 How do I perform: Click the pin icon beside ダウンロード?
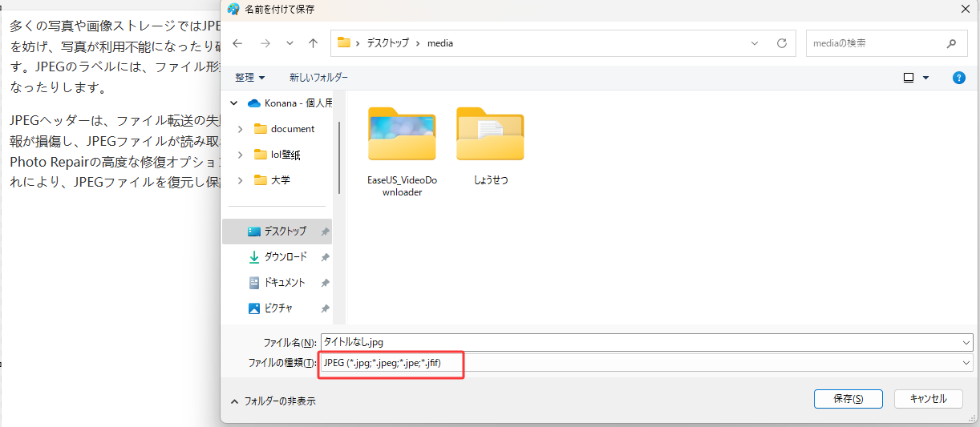pyautogui.click(x=325, y=257)
